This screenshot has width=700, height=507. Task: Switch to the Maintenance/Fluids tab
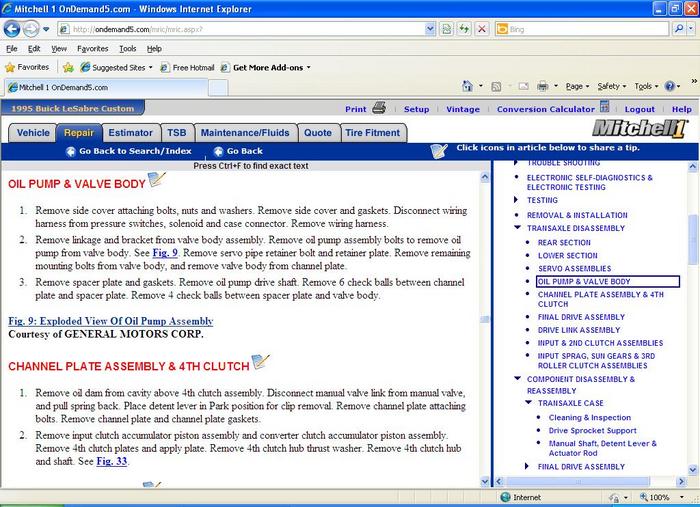point(245,133)
